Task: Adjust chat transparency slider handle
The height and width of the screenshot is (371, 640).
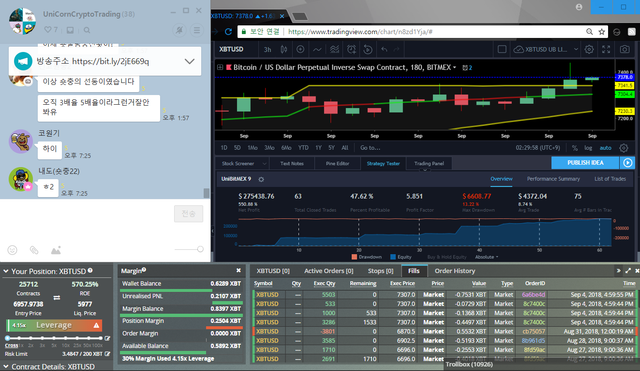Action: tap(200, 249)
